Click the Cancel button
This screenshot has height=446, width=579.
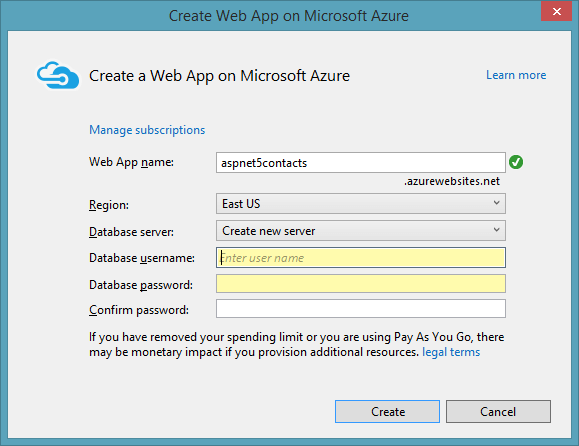point(498,411)
